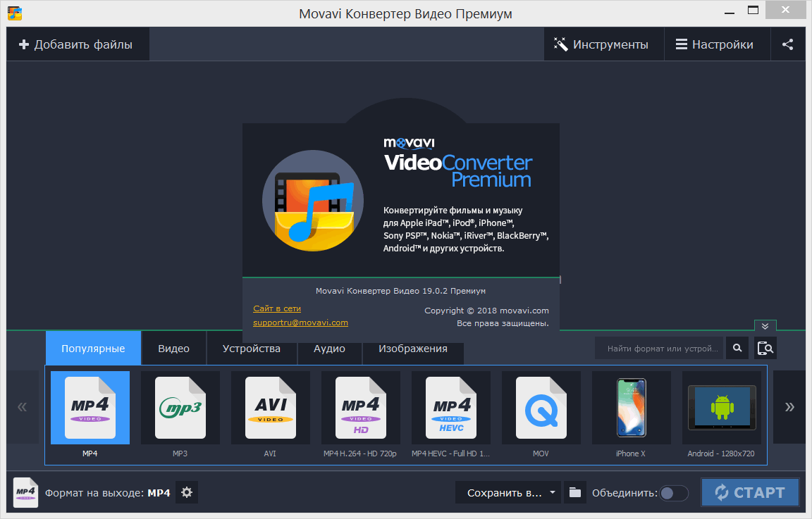Show previous presets with left arrows
This screenshot has height=519, width=812.
(x=23, y=407)
